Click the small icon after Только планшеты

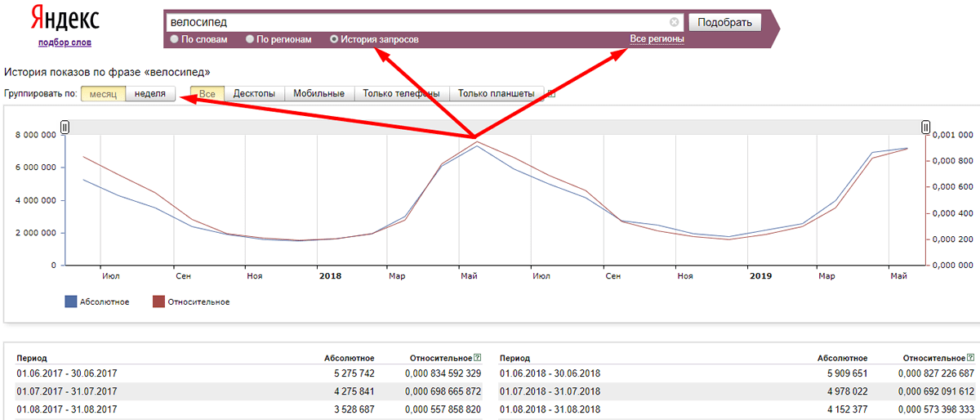click(x=551, y=94)
